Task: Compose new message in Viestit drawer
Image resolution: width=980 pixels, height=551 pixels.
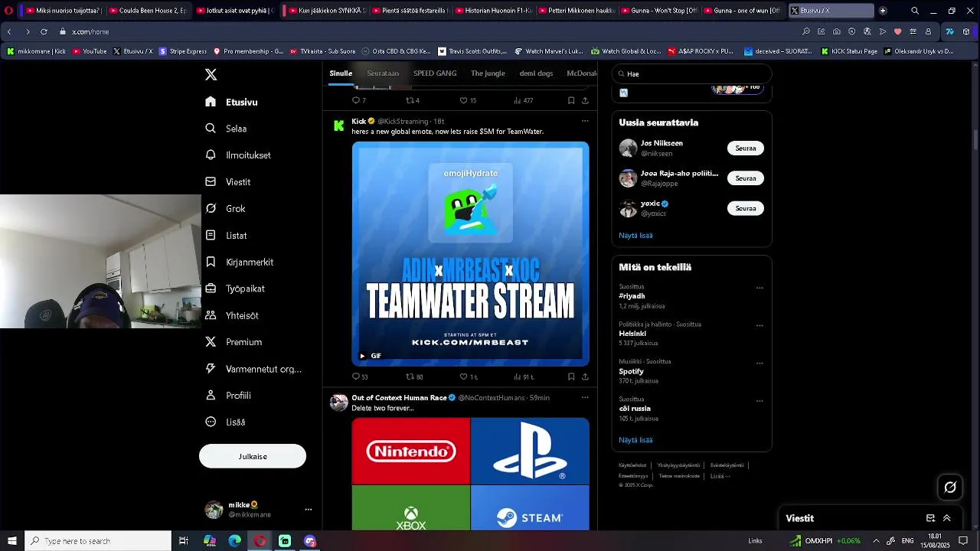Action: point(930,518)
